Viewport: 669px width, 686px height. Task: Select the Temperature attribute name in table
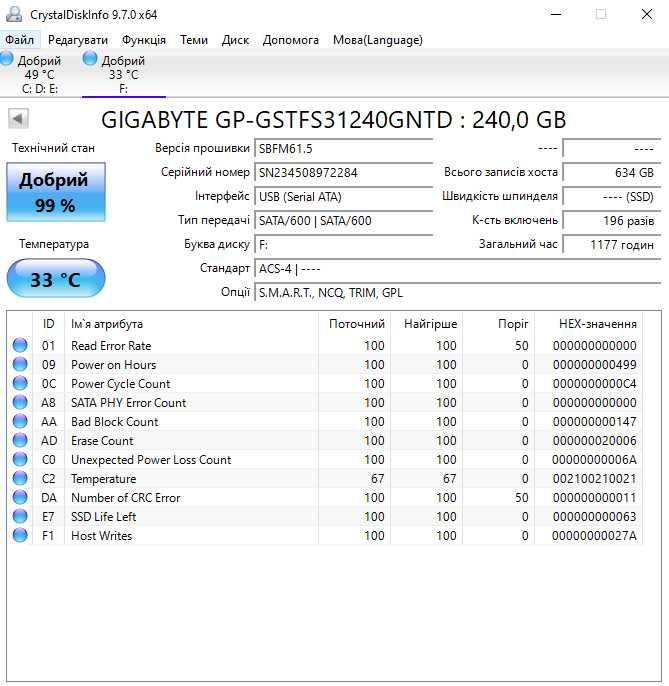point(103,479)
